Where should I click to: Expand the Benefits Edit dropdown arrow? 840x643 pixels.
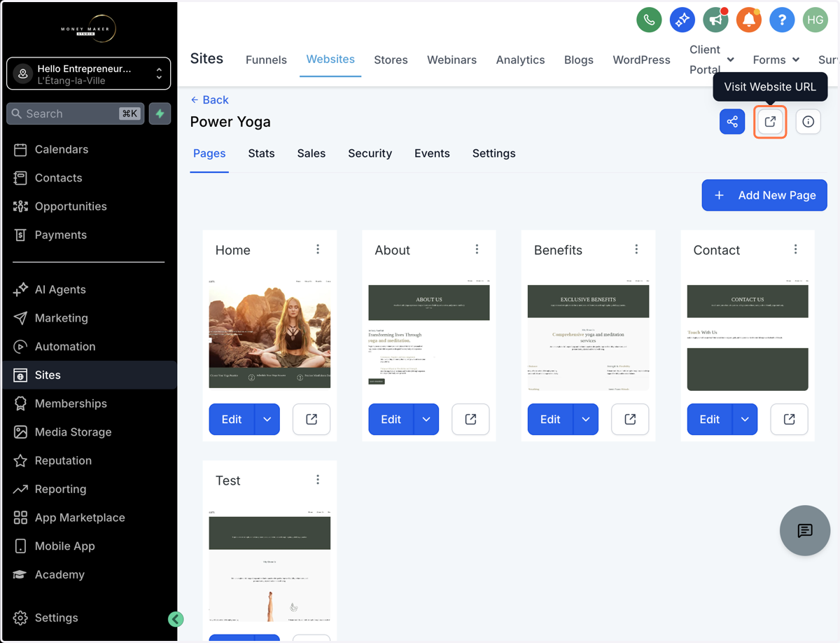(586, 420)
